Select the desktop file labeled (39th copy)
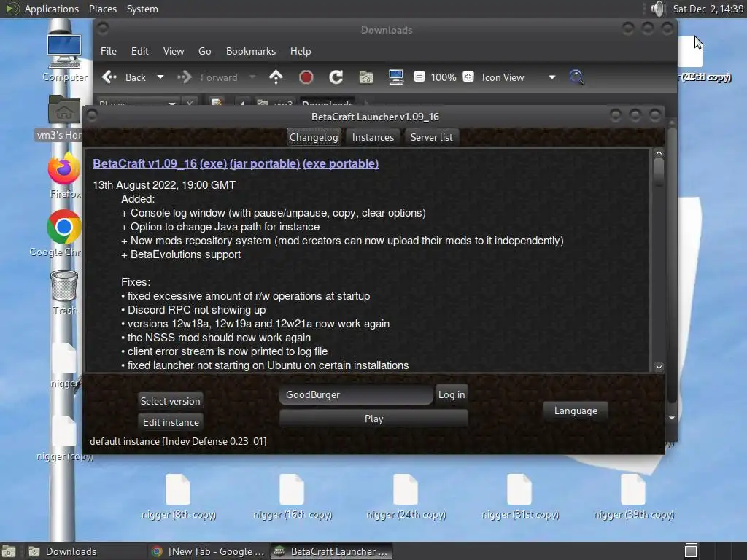Screen dimensions: 747x560 point(634,496)
